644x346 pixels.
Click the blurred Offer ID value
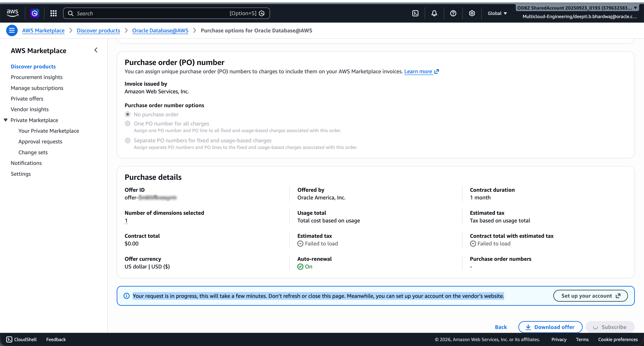151,197
